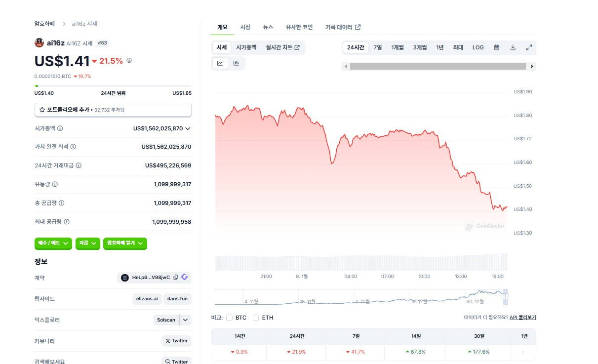Click the 24시간 -21.9% cell

pyautogui.click(x=296, y=352)
